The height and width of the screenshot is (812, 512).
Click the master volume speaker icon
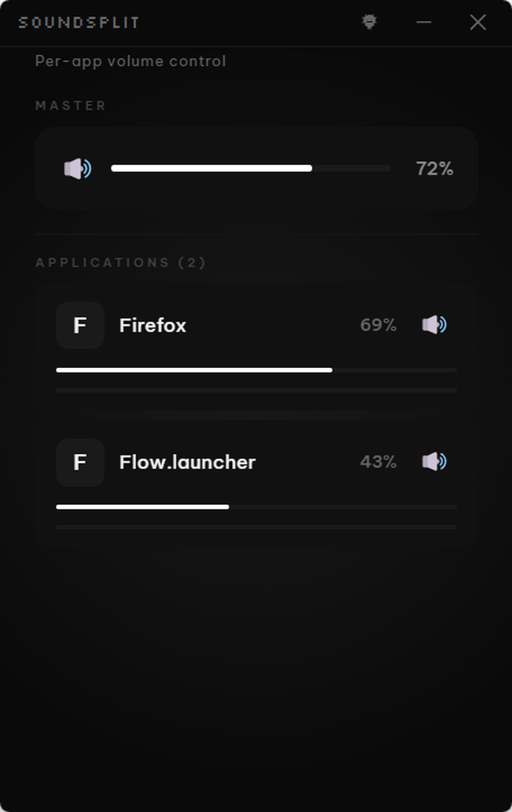tap(78, 168)
